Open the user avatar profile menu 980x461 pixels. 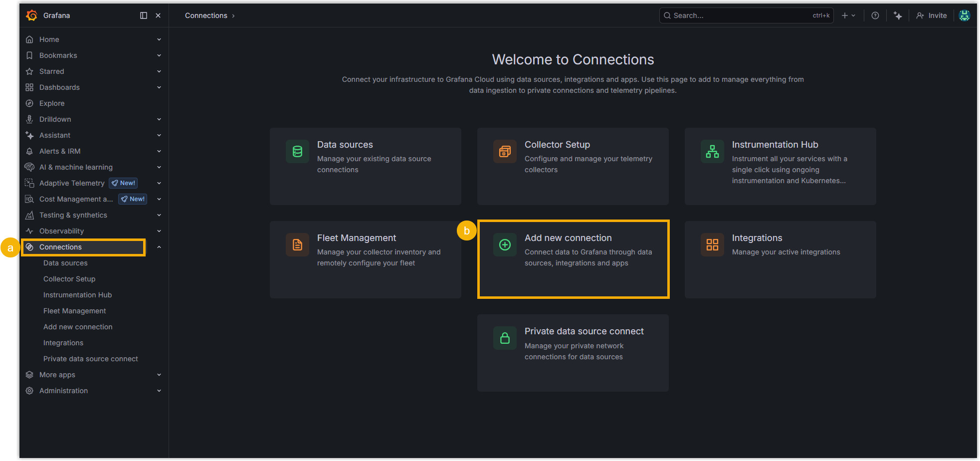pyautogui.click(x=965, y=15)
